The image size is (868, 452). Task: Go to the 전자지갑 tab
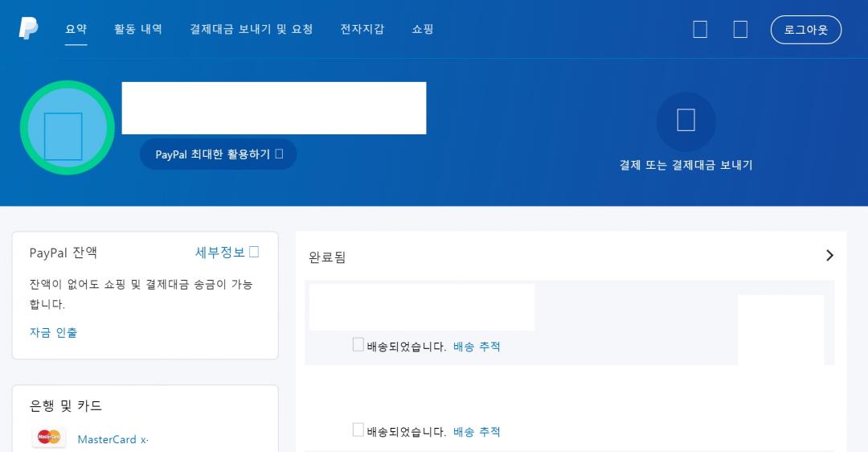[362, 29]
